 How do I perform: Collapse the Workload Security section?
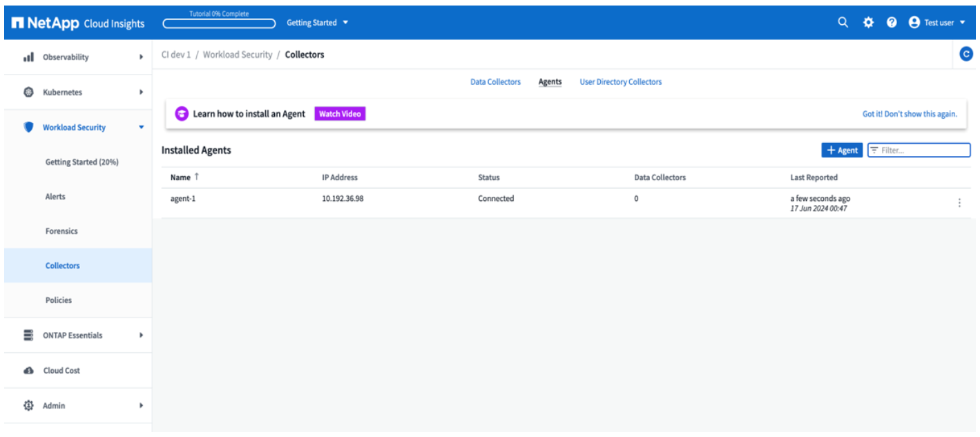(x=142, y=127)
